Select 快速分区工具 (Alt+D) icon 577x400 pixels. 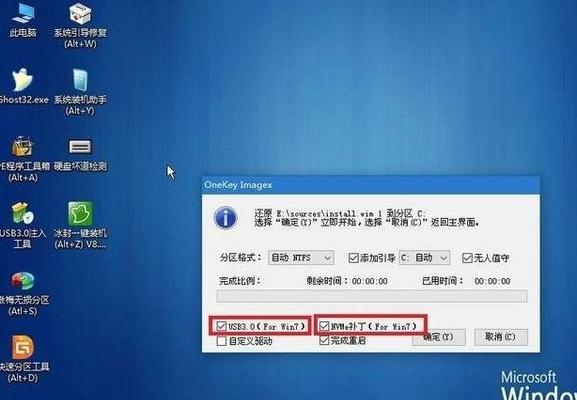24,359
